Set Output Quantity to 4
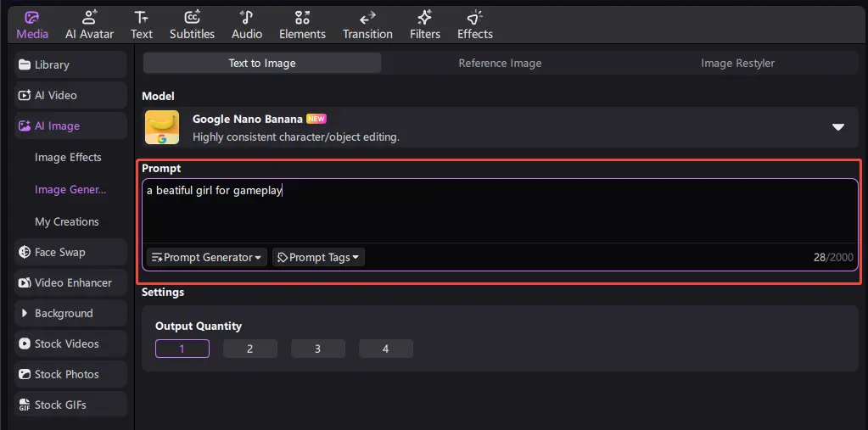Screen dimensions: 868x430 pos(385,349)
